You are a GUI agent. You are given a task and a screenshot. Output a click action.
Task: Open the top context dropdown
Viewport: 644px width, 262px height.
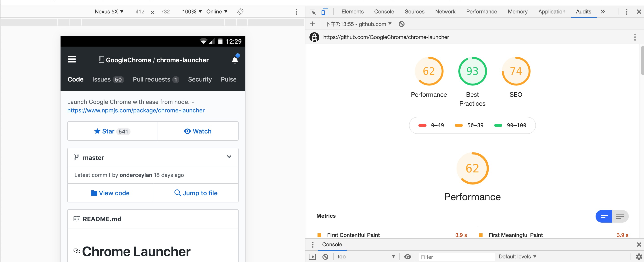coord(366,257)
